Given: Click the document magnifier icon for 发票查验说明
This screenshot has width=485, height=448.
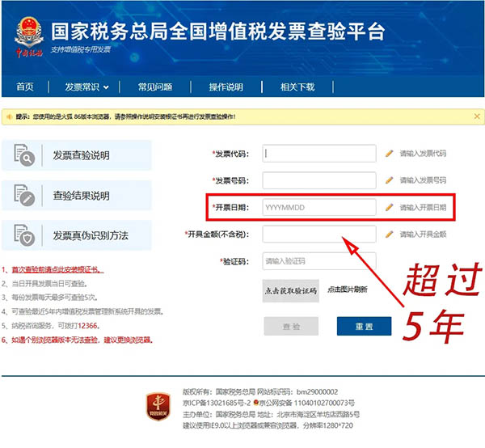Looking at the screenshot, I should (24, 155).
